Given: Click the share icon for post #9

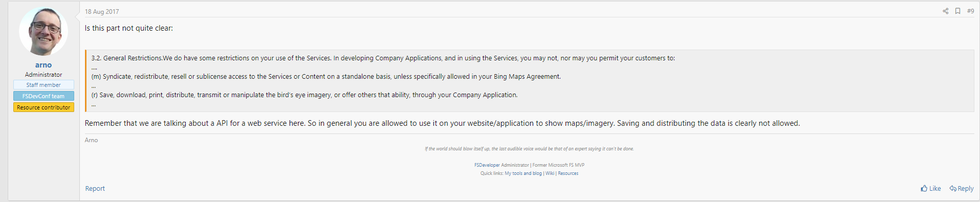Looking at the screenshot, I should tap(945, 11).
